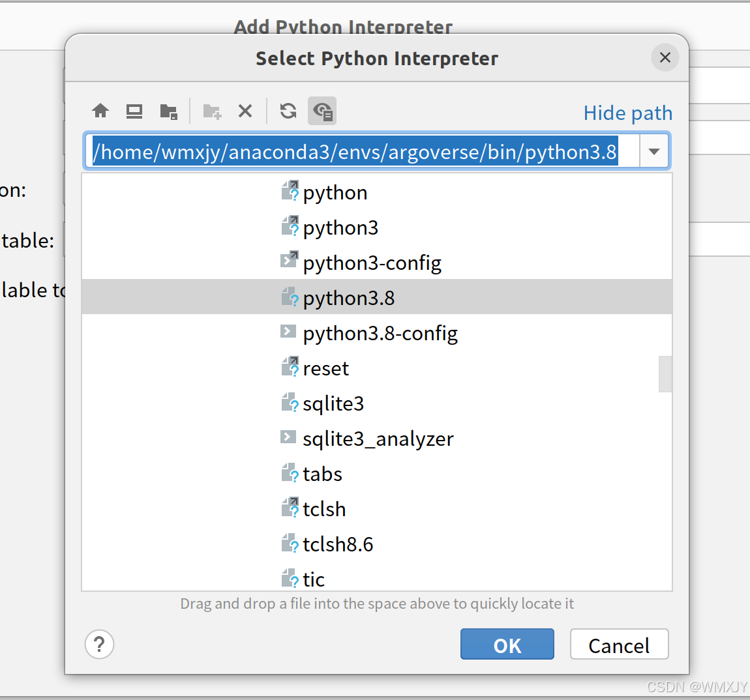Viewport: 750px width, 700px height.
Task: Click the OK button
Action: pos(507,645)
